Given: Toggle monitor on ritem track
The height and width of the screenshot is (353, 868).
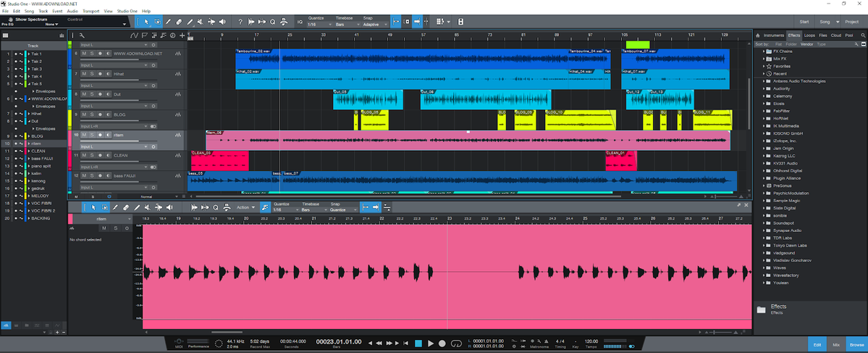Looking at the screenshot, I should click(109, 136).
